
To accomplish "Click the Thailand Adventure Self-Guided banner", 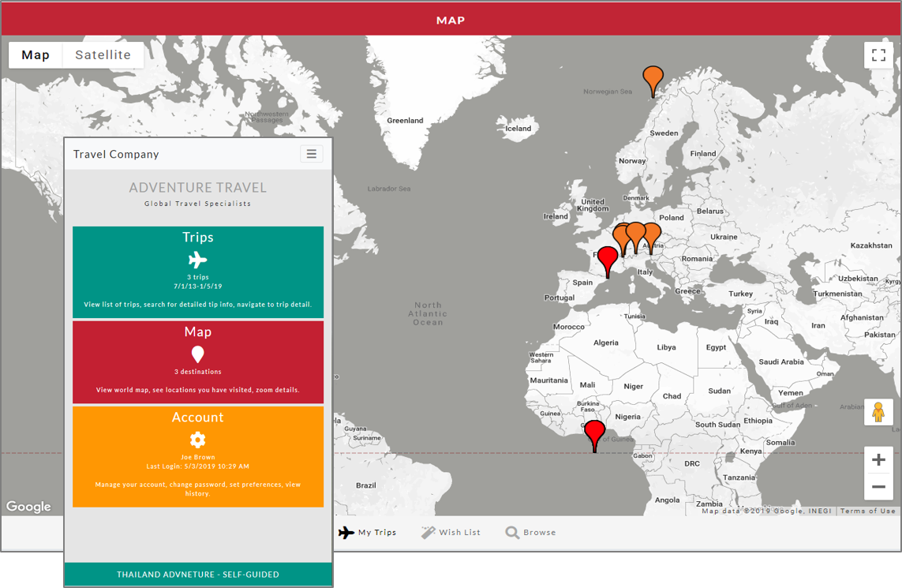I will (198, 575).
